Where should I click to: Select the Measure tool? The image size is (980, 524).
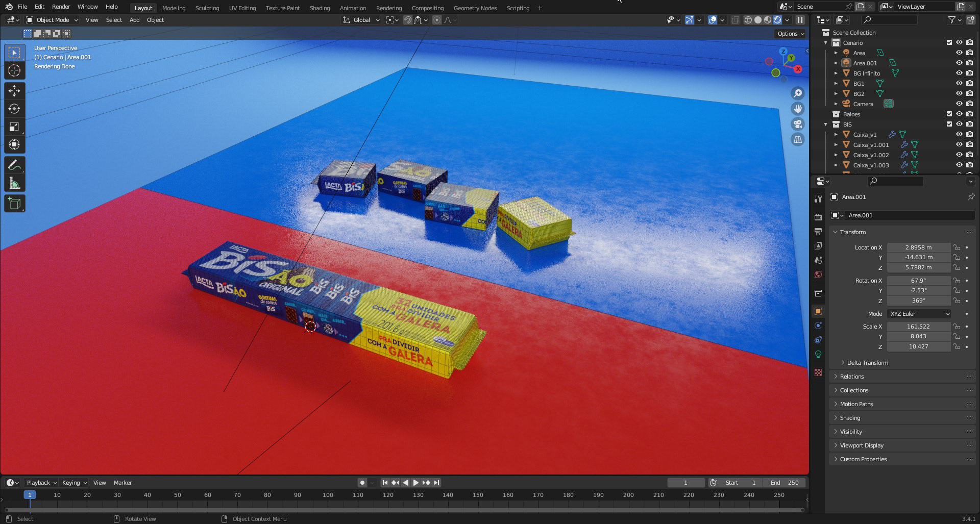coord(14,183)
